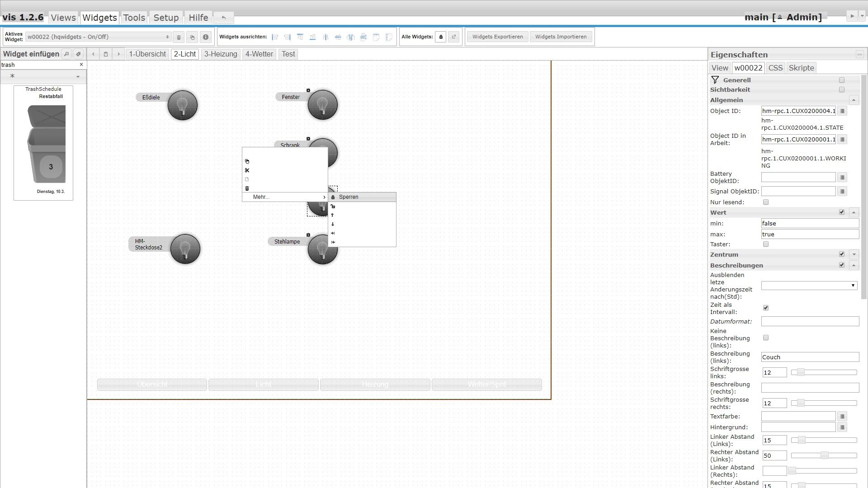Expand the Zentrum section
Screen dimensions: 868x488
pos(854,254)
